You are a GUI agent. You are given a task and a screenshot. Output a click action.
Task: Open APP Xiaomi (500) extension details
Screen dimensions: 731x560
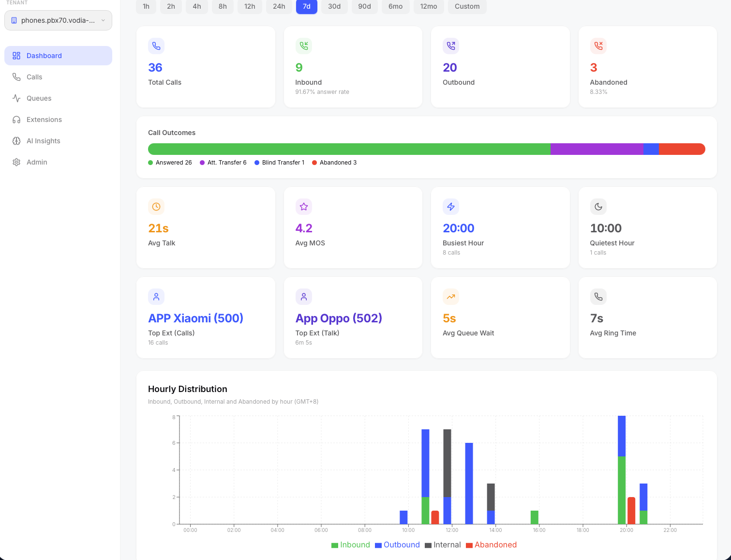tap(195, 318)
